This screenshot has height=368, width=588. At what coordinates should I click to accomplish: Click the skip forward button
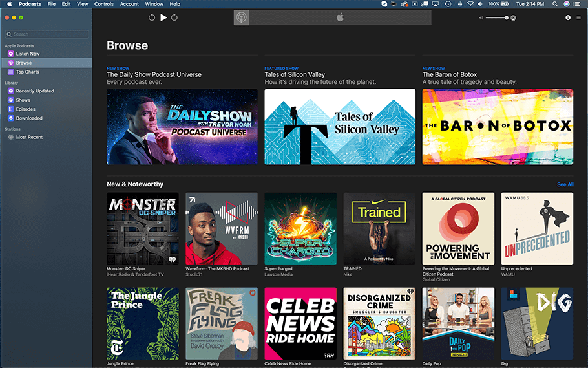click(174, 17)
